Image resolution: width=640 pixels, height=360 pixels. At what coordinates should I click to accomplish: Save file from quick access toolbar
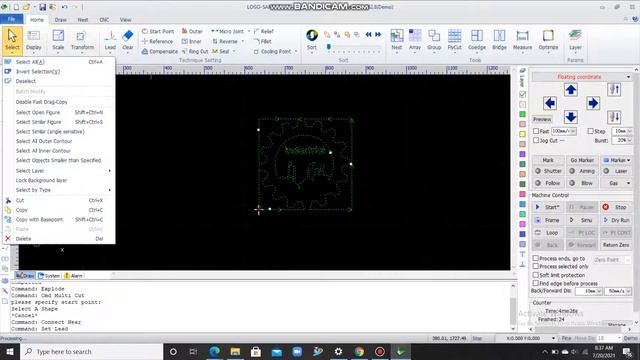pos(42,7)
